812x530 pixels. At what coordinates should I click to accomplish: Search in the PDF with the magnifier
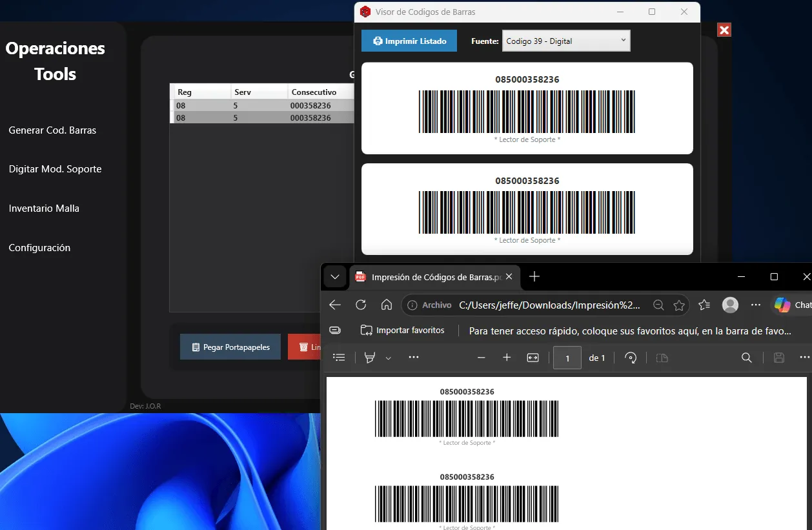point(747,357)
